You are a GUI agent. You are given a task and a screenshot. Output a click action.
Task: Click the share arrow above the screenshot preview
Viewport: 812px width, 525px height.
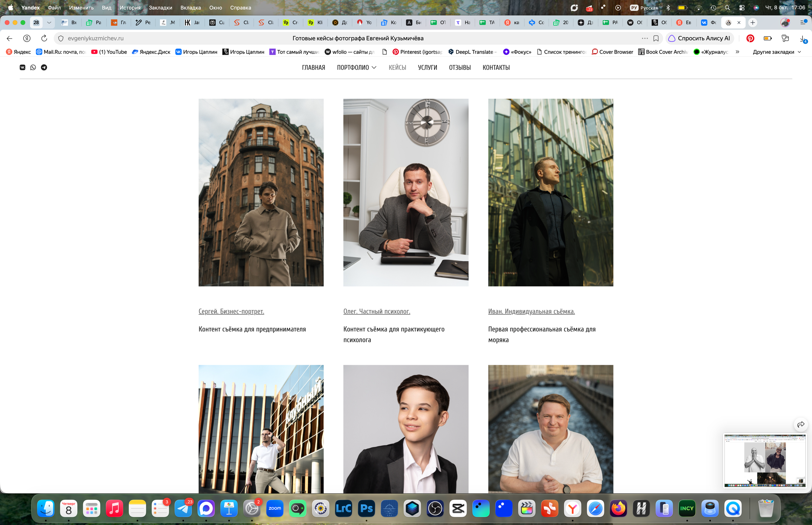coord(801,424)
